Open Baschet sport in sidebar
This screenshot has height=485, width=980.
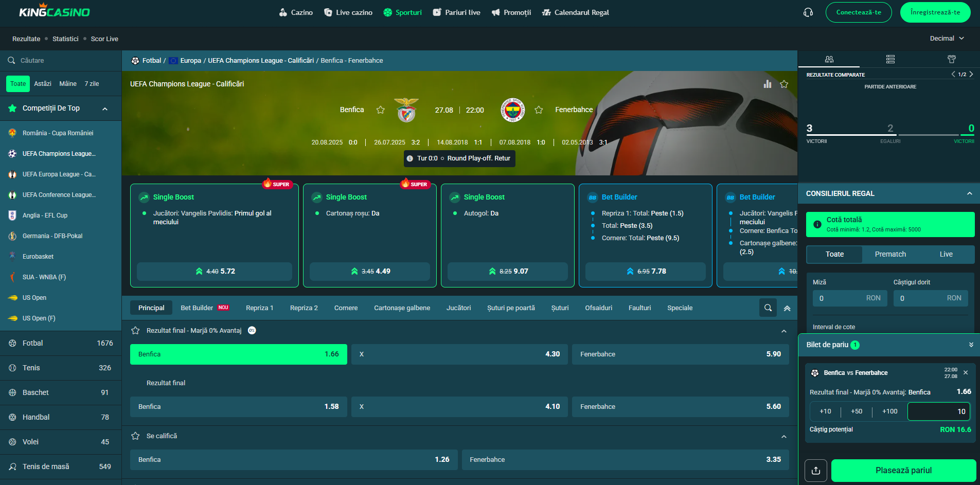[61, 392]
